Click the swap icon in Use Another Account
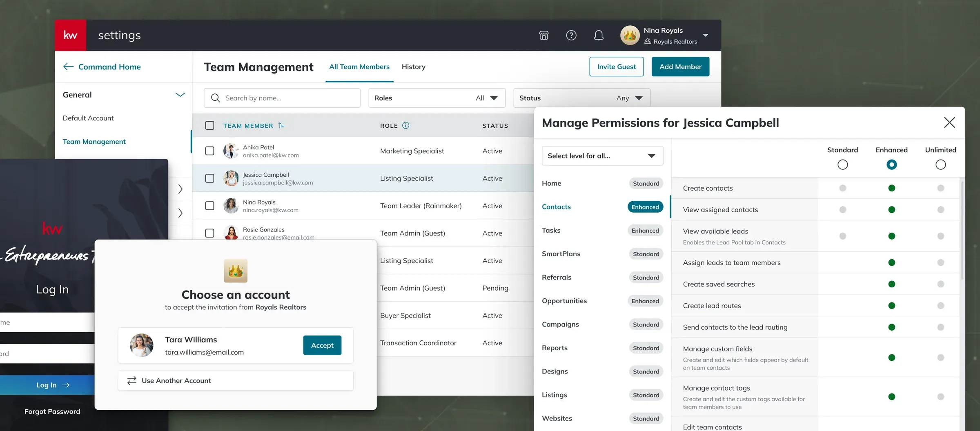The image size is (980, 431). pyautogui.click(x=131, y=380)
